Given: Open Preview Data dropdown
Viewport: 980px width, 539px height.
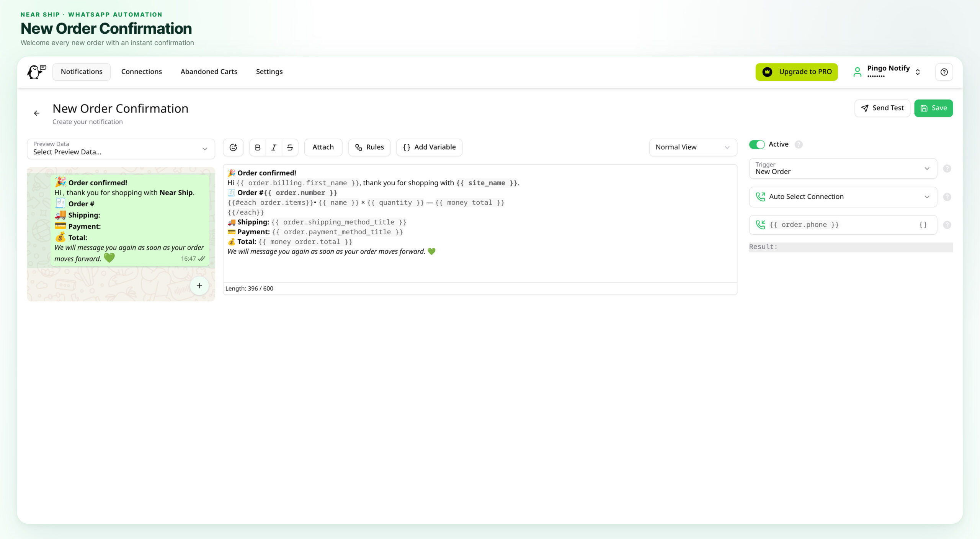Looking at the screenshot, I should pyautogui.click(x=121, y=149).
